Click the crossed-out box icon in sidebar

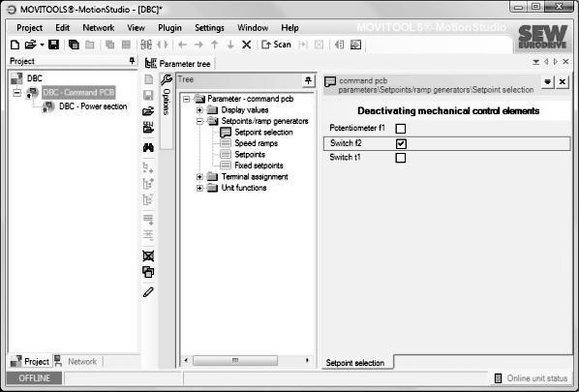click(148, 256)
